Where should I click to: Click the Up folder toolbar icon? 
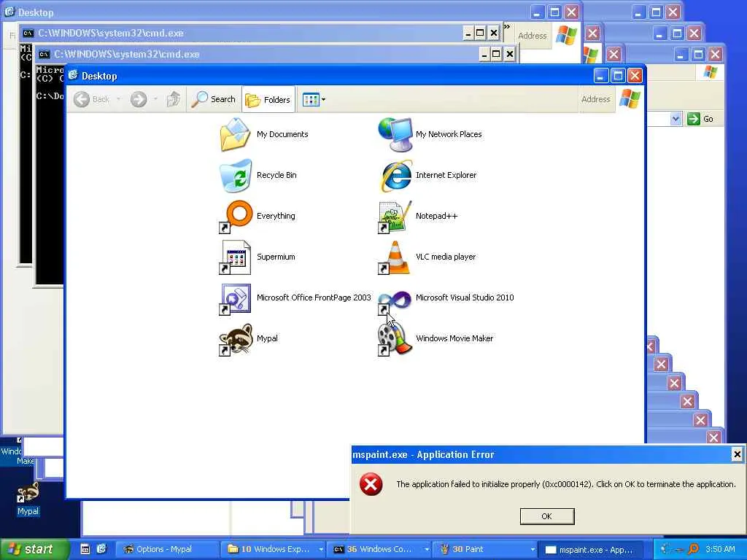point(174,99)
